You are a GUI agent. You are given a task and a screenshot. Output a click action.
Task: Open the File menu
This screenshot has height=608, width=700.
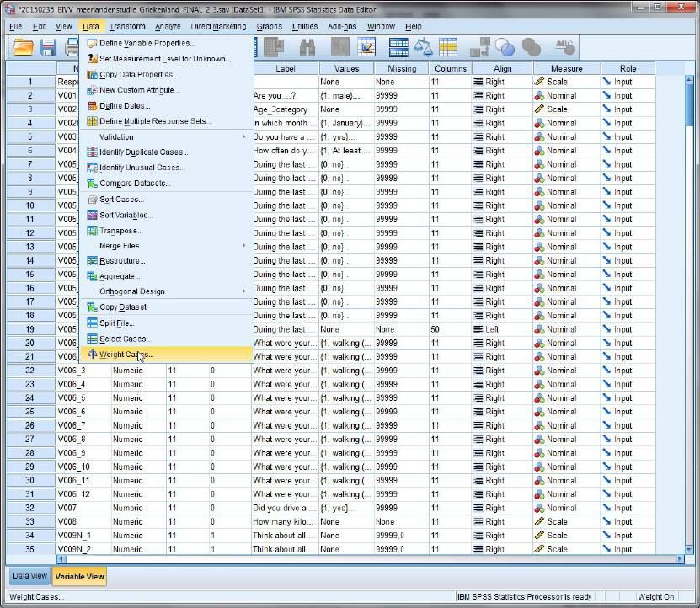[16, 26]
